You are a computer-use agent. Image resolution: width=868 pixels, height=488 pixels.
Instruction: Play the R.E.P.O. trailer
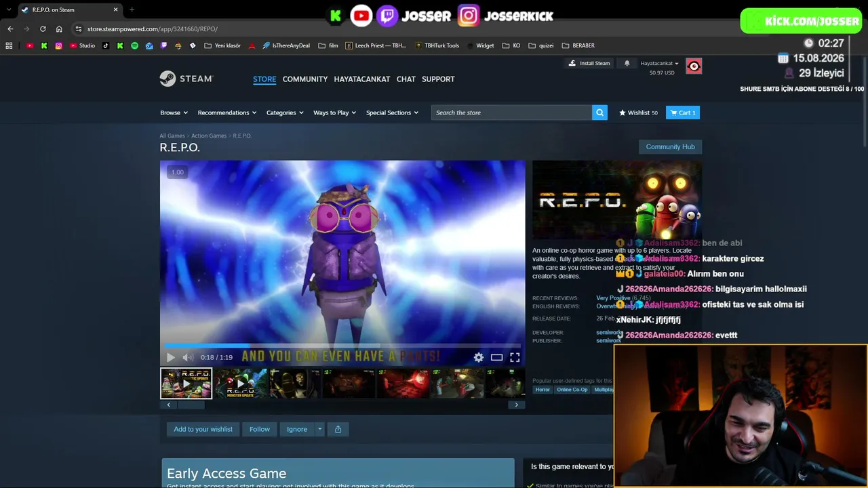[171, 357]
